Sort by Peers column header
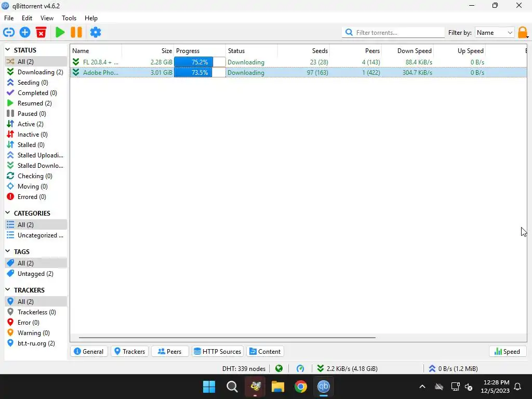The height and width of the screenshot is (399, 532). [355, 51]
